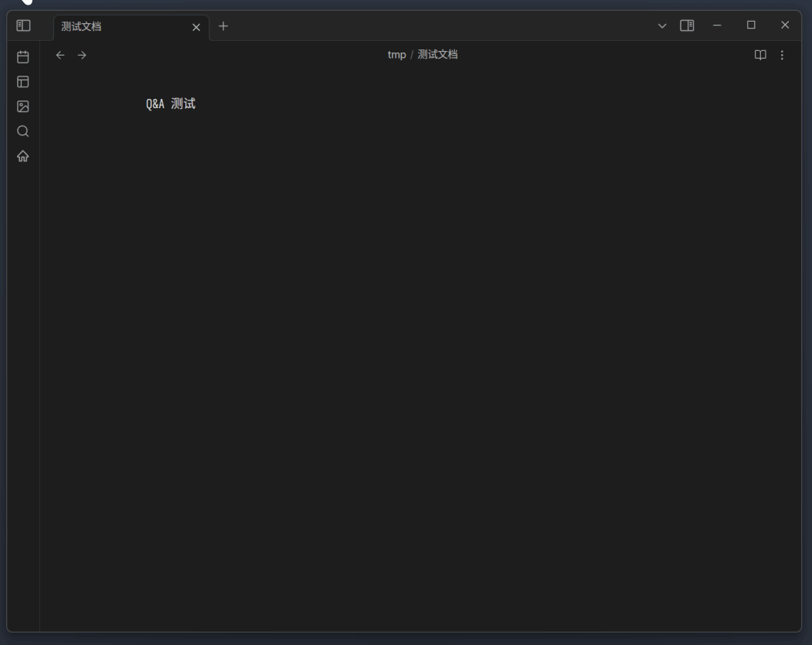
Task: Minimize the application window
Action: click(717, 25)
